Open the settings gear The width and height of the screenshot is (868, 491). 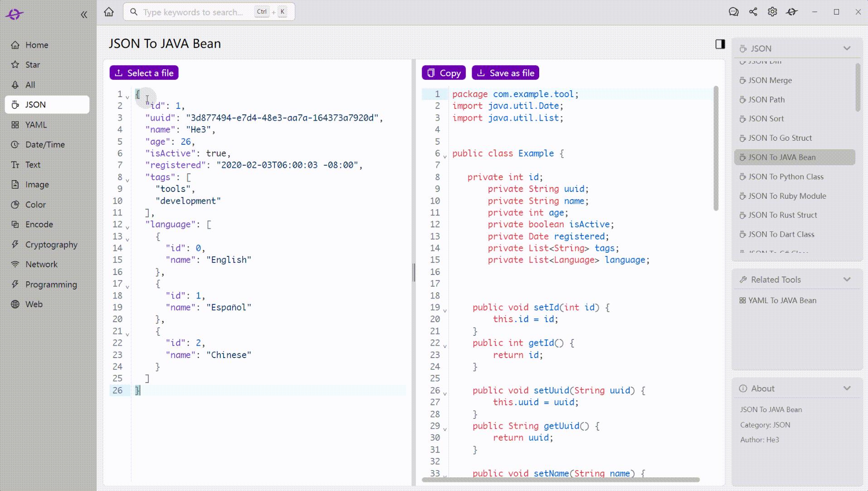click(772, 12)
